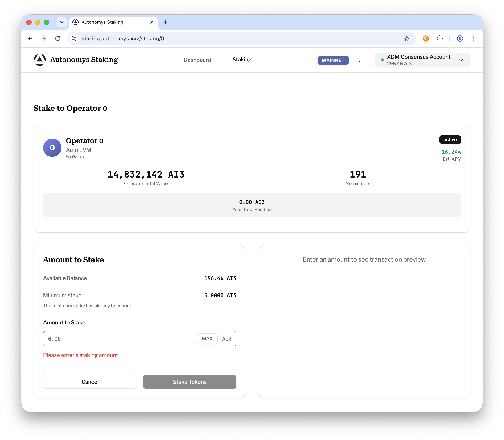This screenshot has height=440, width=504.
Task: Click the 16.24% Est. APY value
Action: (x=451, y=152)
